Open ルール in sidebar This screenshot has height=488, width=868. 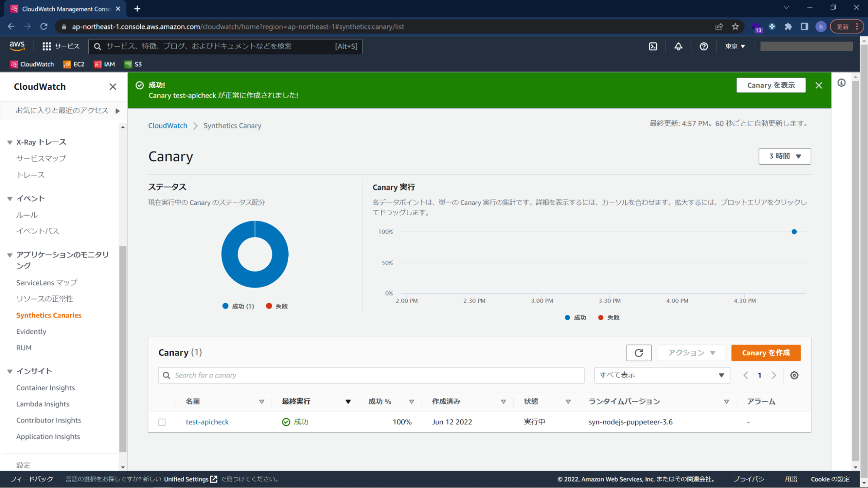[x=27, y=215]
